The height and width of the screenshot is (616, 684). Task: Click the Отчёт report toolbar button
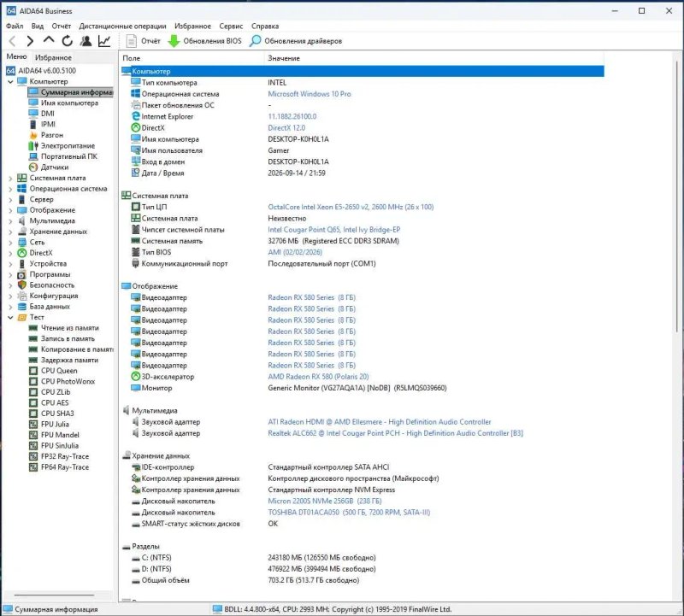143,41
